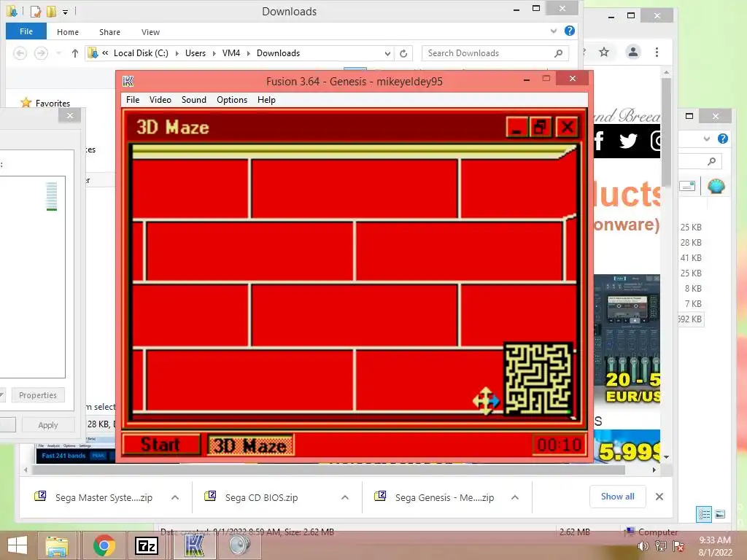Open the Options menu in Fusion
Screen dimensions: 747x560
[x=231, y=99]
